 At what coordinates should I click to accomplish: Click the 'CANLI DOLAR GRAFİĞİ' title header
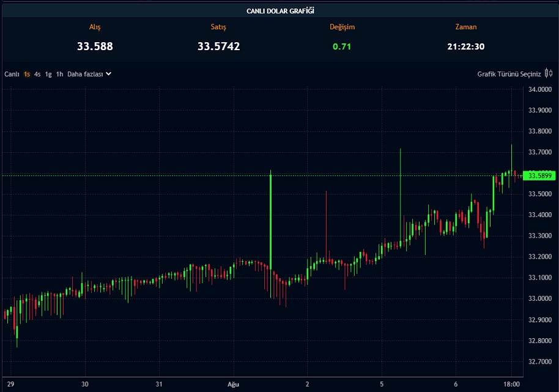tap(280, 11)
